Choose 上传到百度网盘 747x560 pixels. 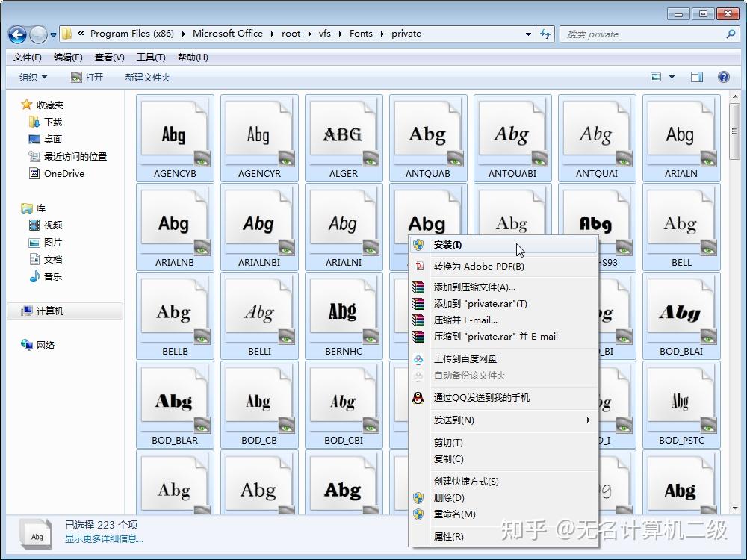[503, 359]
